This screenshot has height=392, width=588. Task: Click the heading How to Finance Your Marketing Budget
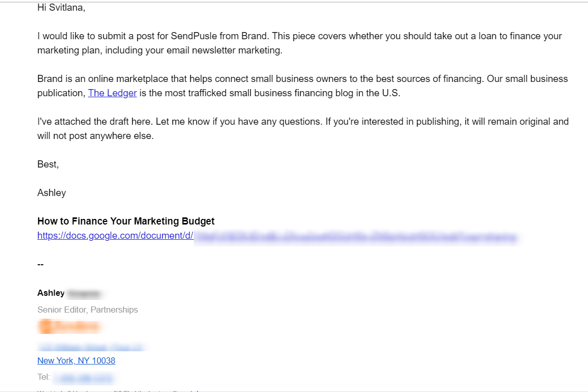126,221
